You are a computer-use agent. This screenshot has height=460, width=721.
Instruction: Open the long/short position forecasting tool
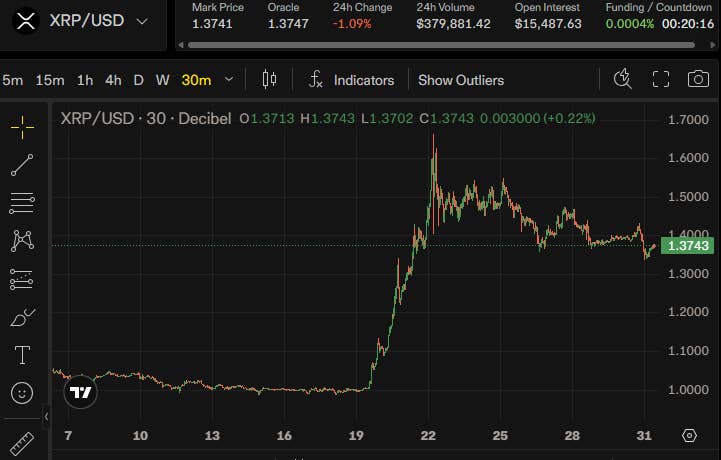click(22, 279)
